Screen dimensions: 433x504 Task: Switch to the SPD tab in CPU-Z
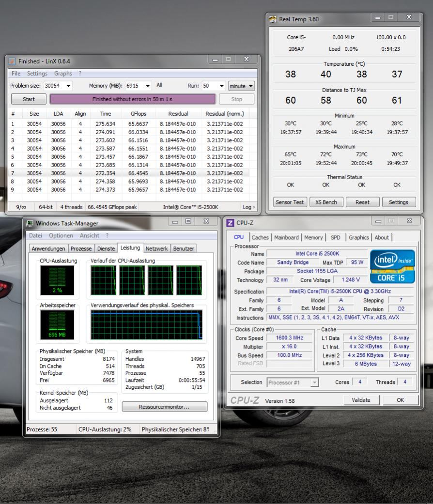click(x=335, y=238)
